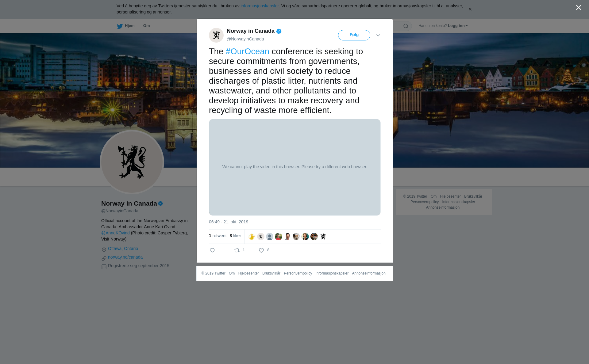The image size is (589, 364).
Task: Click the search magnifier icon
Action: click(406, 26)
